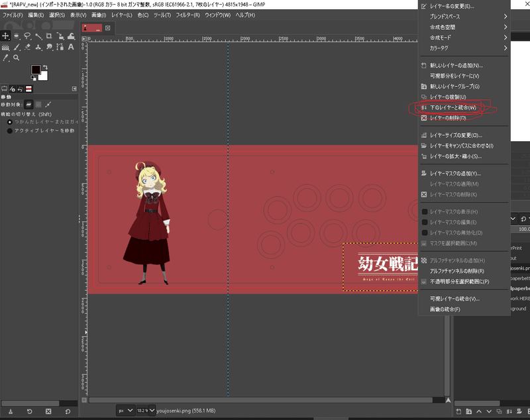Select the Text tool
This screenshot has width=530, height=420.
pos(71,47)
